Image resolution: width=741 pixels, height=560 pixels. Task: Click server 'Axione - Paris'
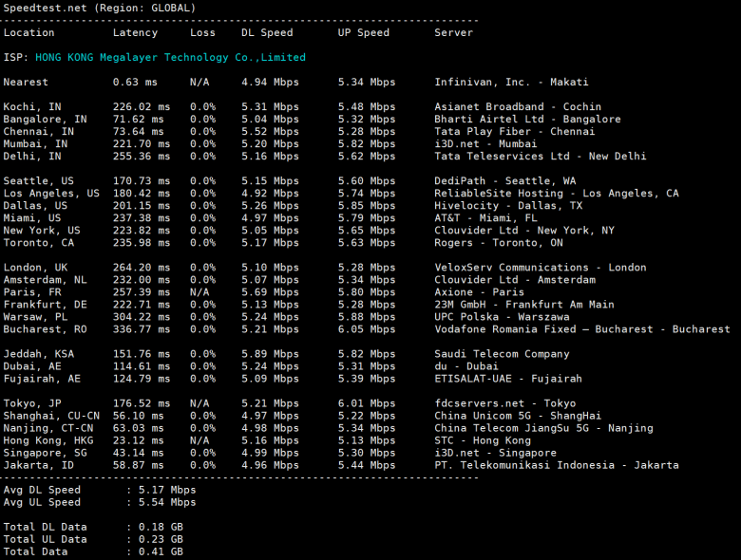pos(479,291)
